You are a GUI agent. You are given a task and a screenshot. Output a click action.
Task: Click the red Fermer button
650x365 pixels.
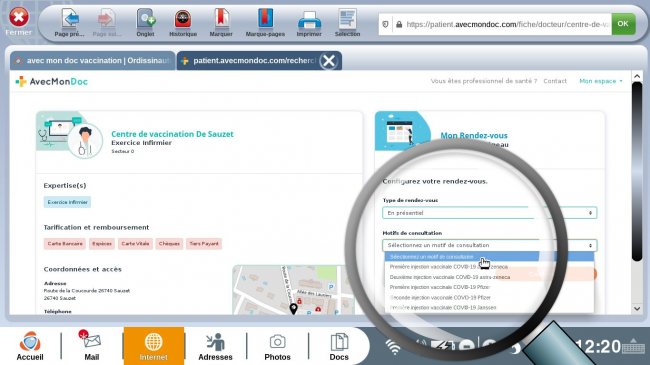click(x=19, y=17)
